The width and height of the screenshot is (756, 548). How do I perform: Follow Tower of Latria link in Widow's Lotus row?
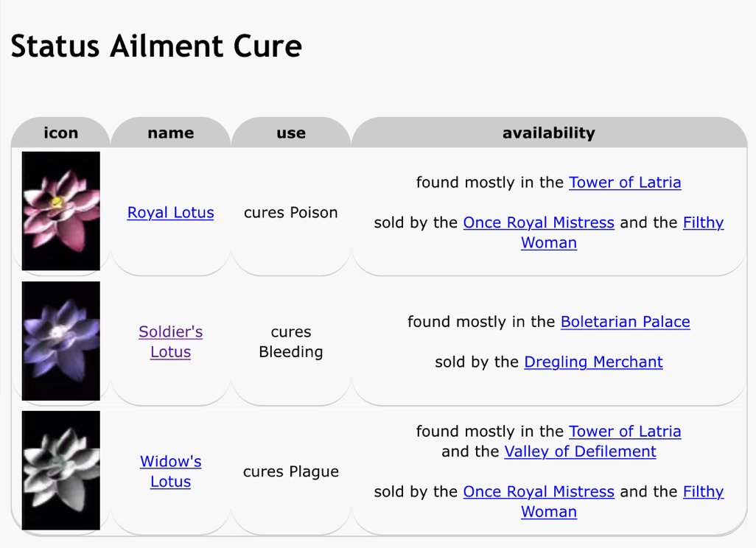tap(625, 432)
